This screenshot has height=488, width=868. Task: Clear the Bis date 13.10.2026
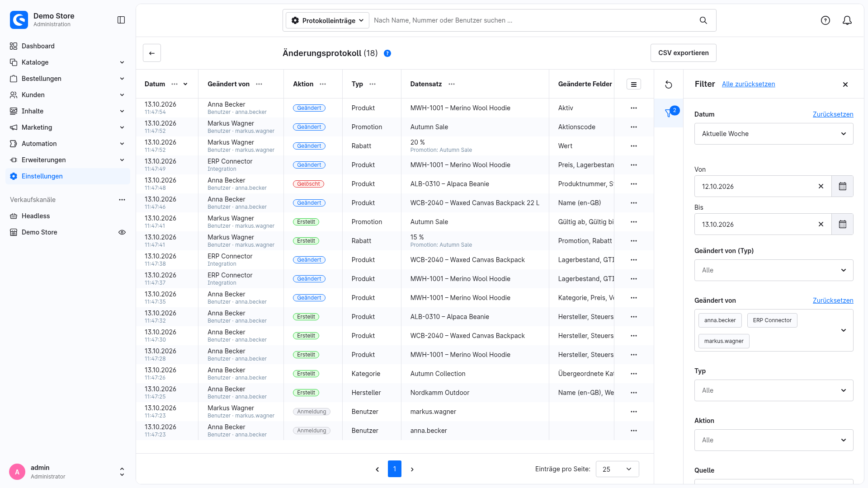coord(821,224)
